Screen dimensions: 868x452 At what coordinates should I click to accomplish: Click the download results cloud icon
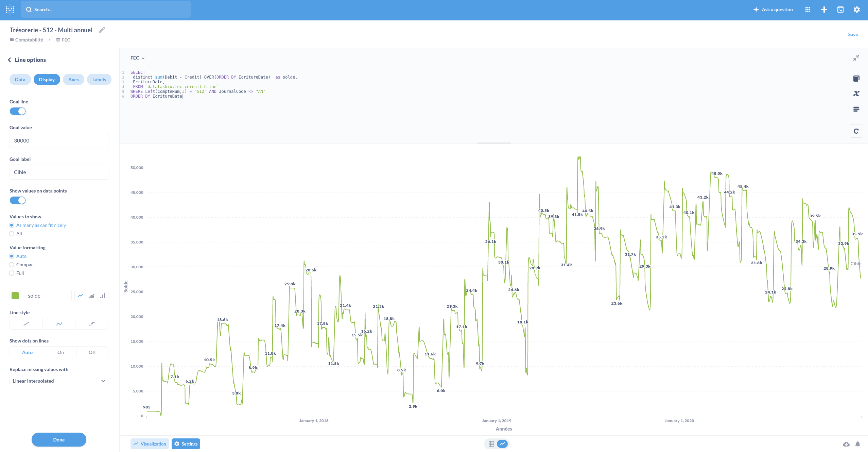846,444
